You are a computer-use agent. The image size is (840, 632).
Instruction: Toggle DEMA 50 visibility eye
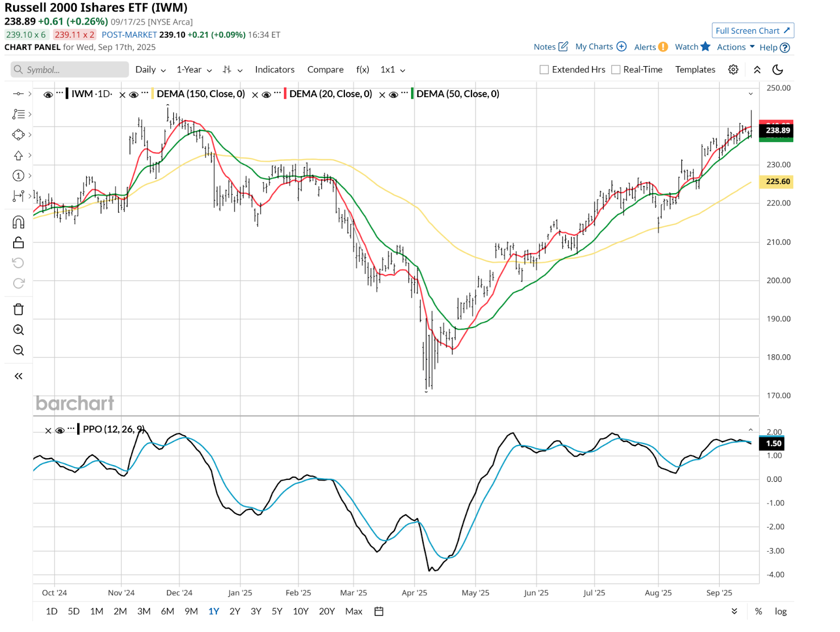coord(393,94)
